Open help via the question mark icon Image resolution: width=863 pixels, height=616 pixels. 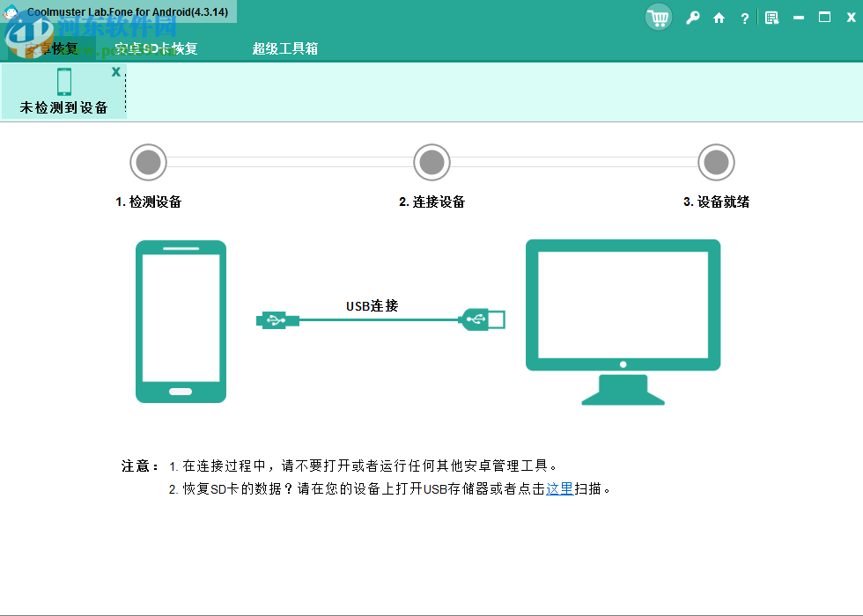click(744, 17)
